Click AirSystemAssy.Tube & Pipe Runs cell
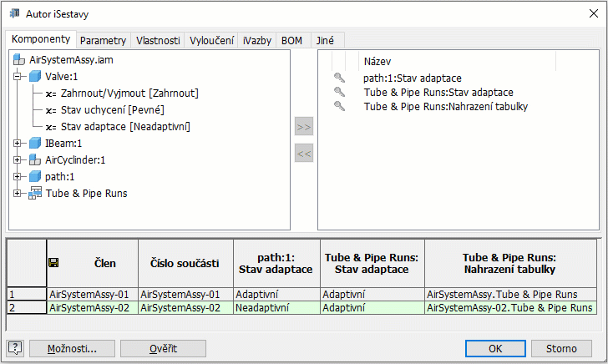Viewport: 608px width, 364px height. (510, 294)
